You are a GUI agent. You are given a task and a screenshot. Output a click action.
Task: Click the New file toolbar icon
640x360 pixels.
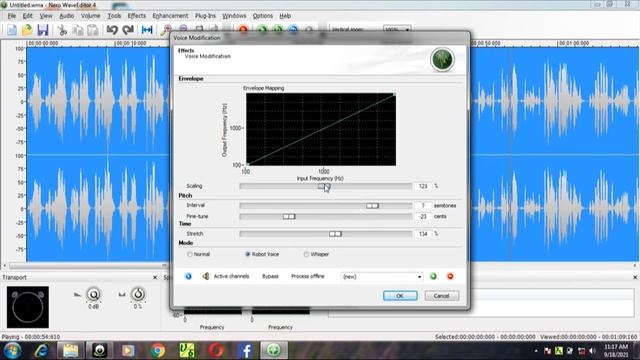12,30
